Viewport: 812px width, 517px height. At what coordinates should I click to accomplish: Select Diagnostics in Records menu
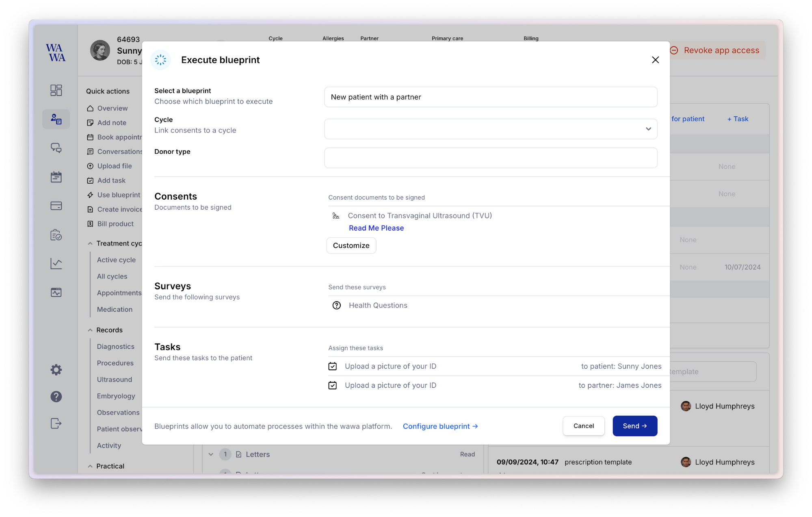coord(115,346)
